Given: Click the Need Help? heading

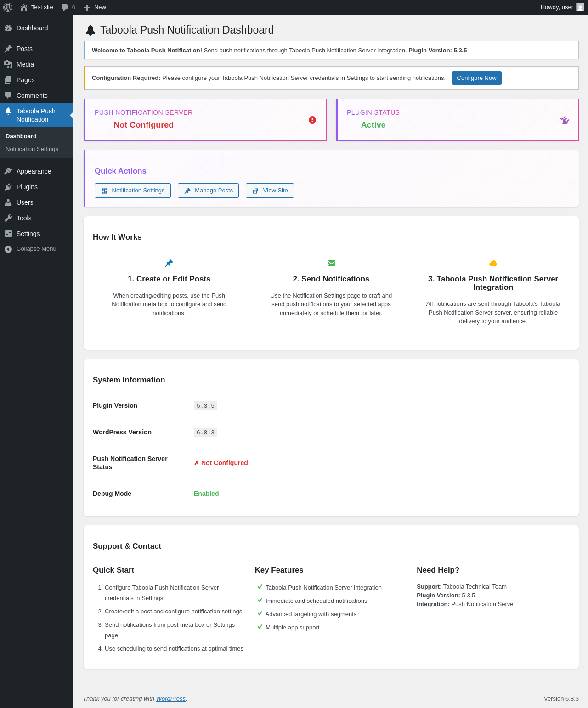Looking at the screenshot, I should point(438,570).
